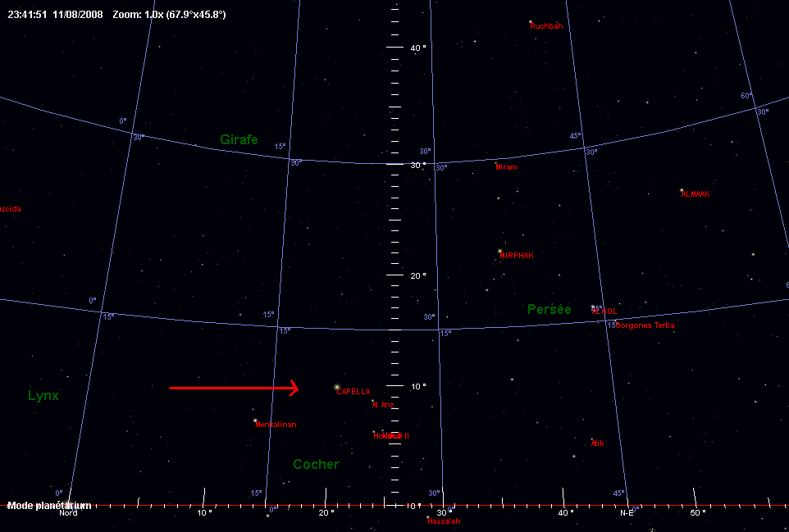
Task: Click the 40° mark on vertical altitude scale
Action: click(x=418, y=48)
